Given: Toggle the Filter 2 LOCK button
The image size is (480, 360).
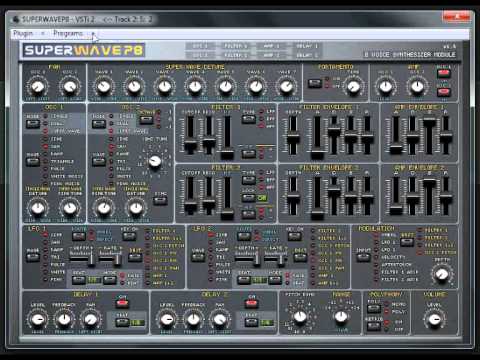Looking at the screenshot, I should (x=248, y=198).
